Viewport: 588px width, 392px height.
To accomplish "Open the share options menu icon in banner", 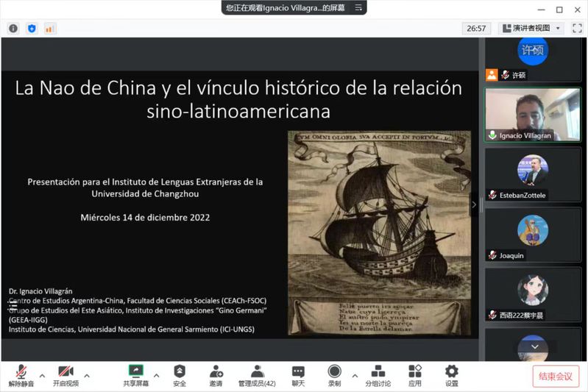I will click(358, 7).
